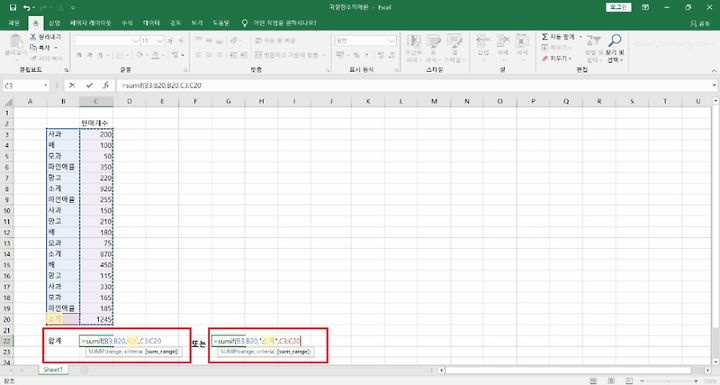
Task: Click the formula bar input
Action: pos(413,85)
